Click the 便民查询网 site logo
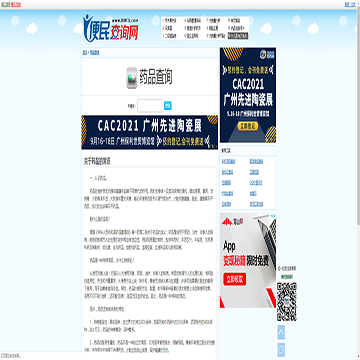Screen dimensions: 360x360 (111, 28)
